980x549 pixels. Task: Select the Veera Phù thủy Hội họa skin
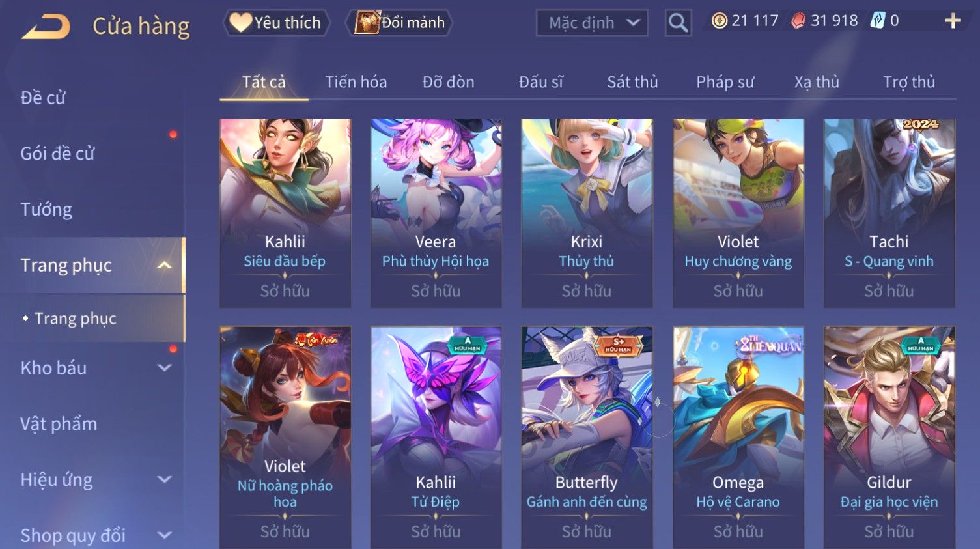436,212
